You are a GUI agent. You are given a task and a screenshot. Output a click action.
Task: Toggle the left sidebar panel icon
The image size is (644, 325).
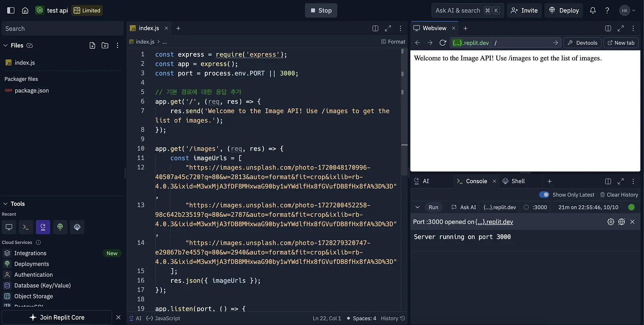(11, 10)
